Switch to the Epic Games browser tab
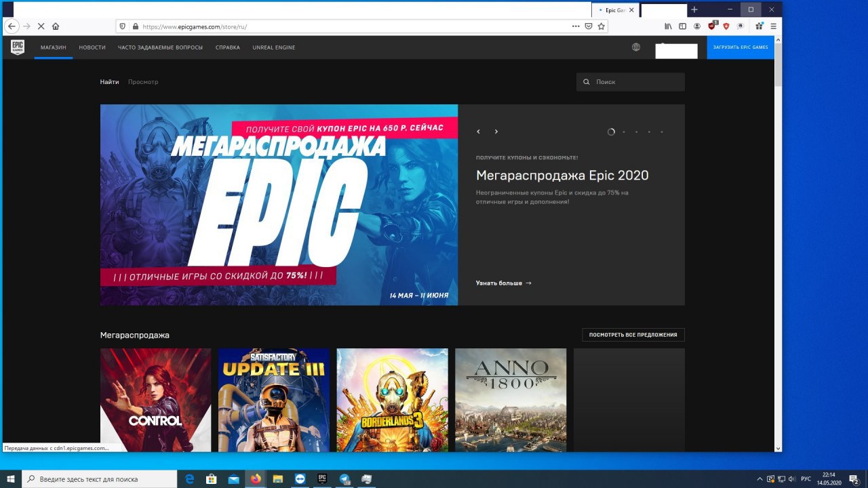868x488 pixels. click(x=615, y=10)
